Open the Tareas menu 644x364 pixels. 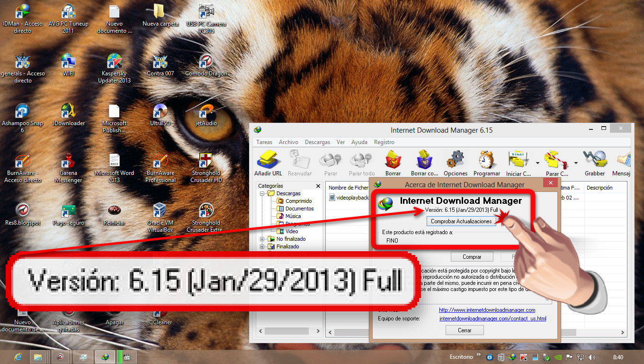[264, 142]
